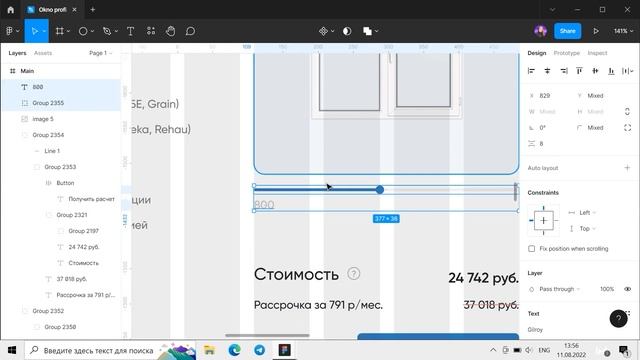Select the image 5 layer
This screenshot has height=360, width=640.
pos(61,119)
